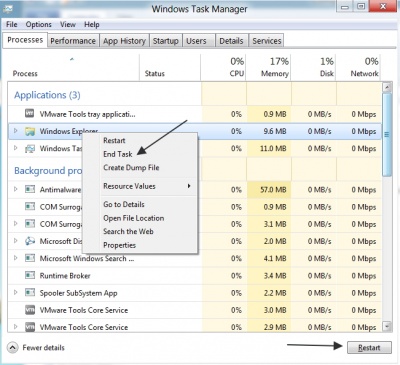The height and width of the screenshot is (365, 400).
Task: Expand the Microsoft Windows Search group
Action: [x=15, y=258]
